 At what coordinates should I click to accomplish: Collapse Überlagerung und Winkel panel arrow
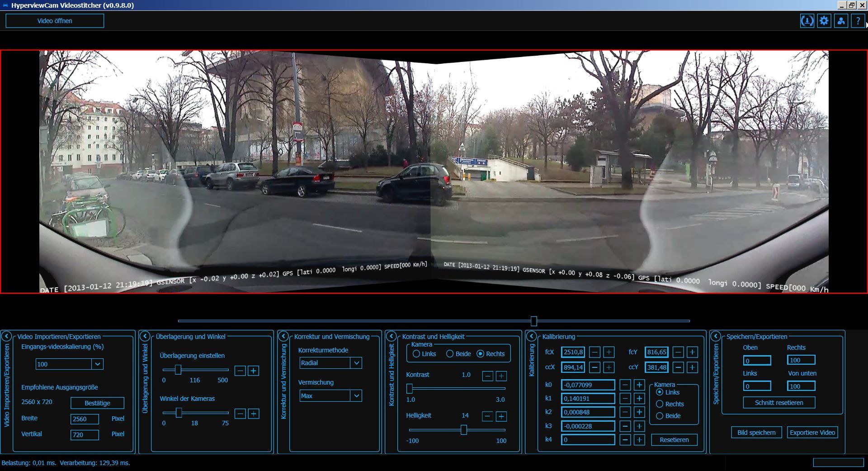tap(145, 336)
